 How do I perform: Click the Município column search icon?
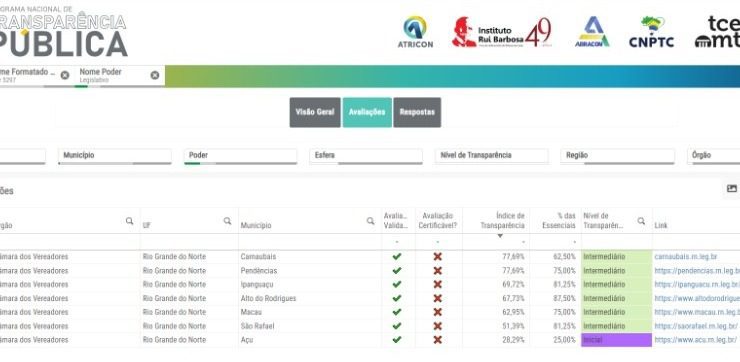[370, 221]
